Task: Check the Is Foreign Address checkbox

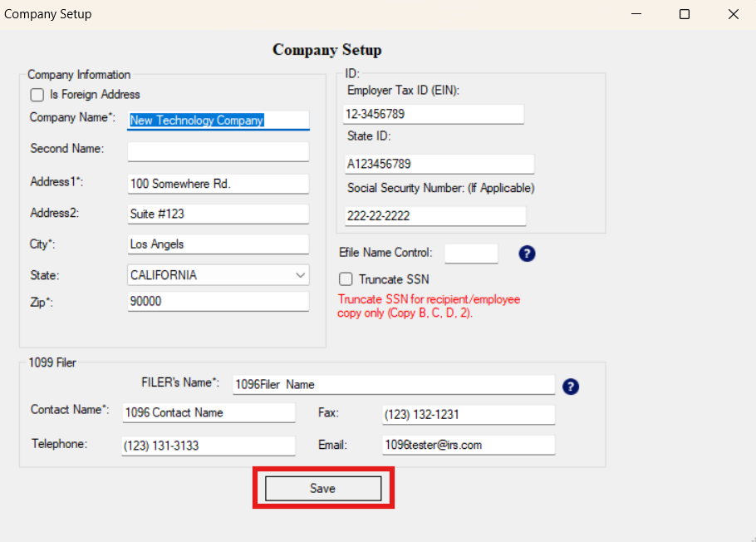Action: [x=37, y=95]
